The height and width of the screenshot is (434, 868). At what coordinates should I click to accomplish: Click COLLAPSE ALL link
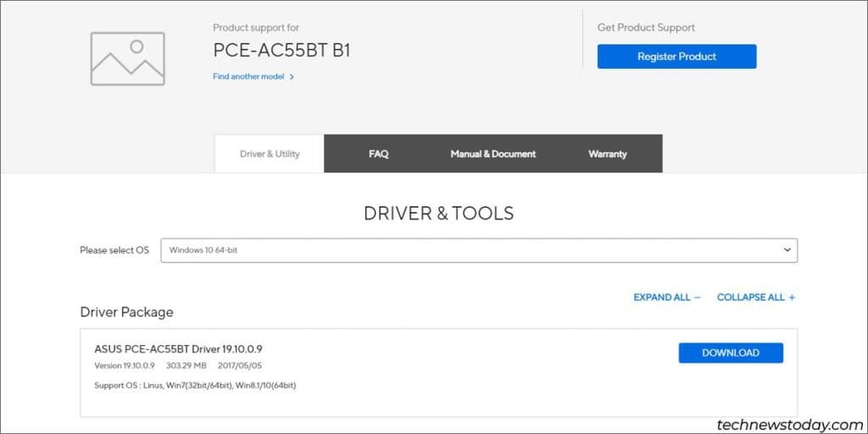coord(755,298)
